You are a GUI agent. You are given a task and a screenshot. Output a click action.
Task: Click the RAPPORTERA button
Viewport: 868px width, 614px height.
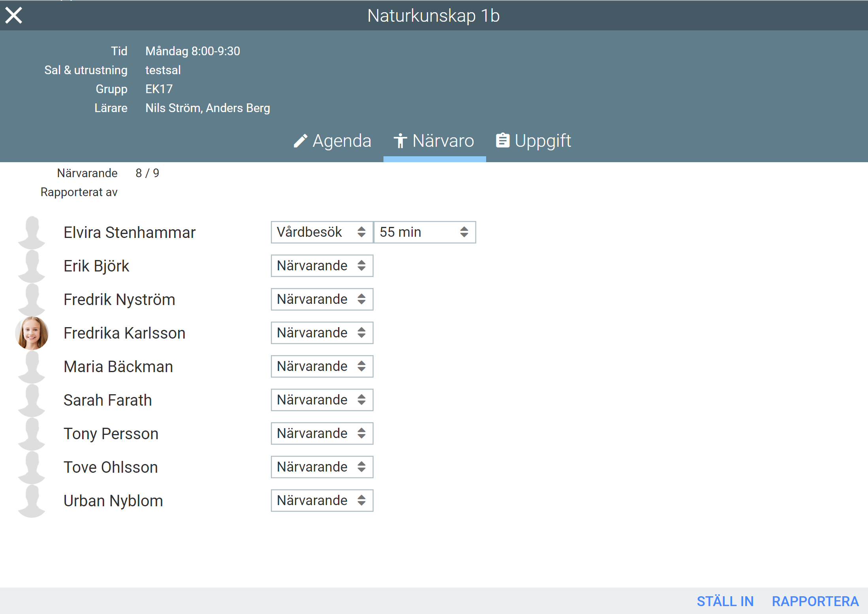pyautogui.click(x=815, y=601)
